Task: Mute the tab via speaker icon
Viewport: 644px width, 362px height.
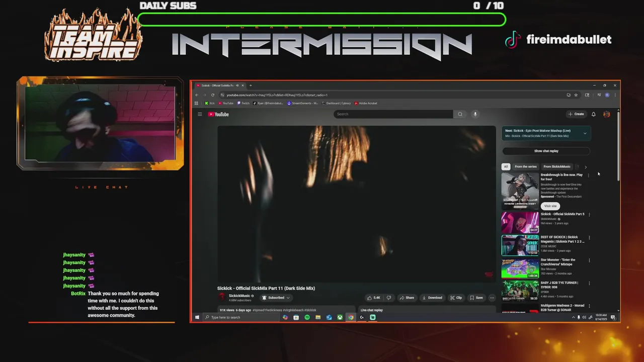Action: [237, 85]
